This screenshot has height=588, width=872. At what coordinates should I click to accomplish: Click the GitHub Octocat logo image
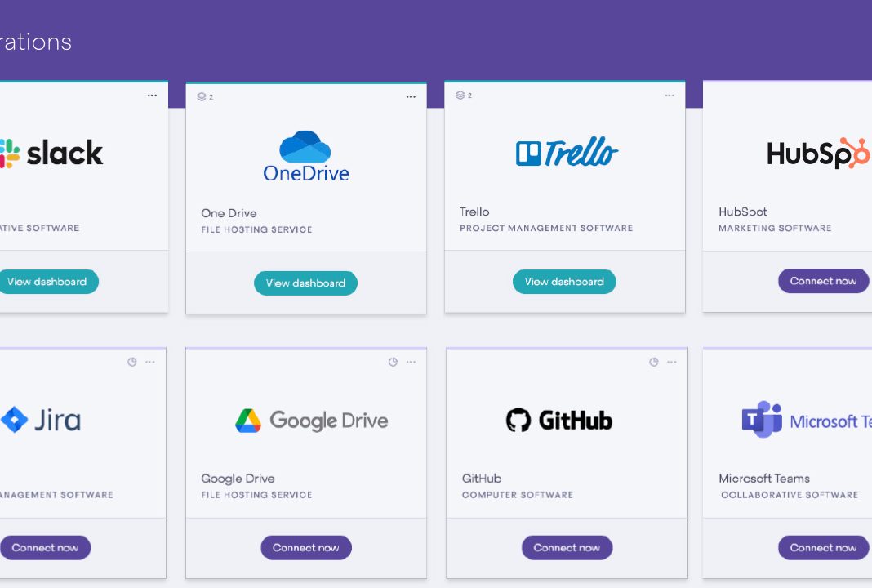[518, 421]
